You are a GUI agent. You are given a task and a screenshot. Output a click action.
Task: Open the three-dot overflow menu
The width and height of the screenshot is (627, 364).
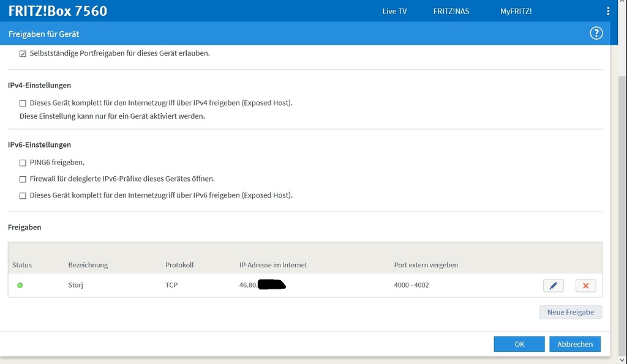click(x=608, y=11)
